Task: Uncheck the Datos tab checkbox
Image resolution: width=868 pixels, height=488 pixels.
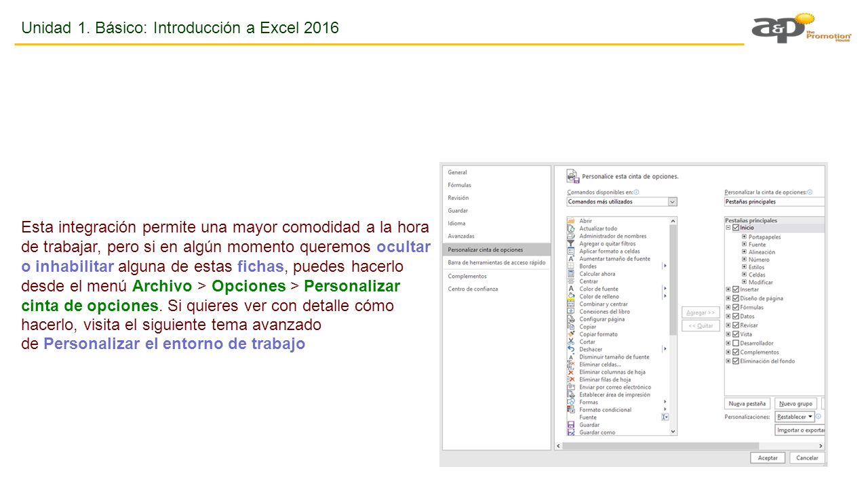Action: tap(736, 316)
